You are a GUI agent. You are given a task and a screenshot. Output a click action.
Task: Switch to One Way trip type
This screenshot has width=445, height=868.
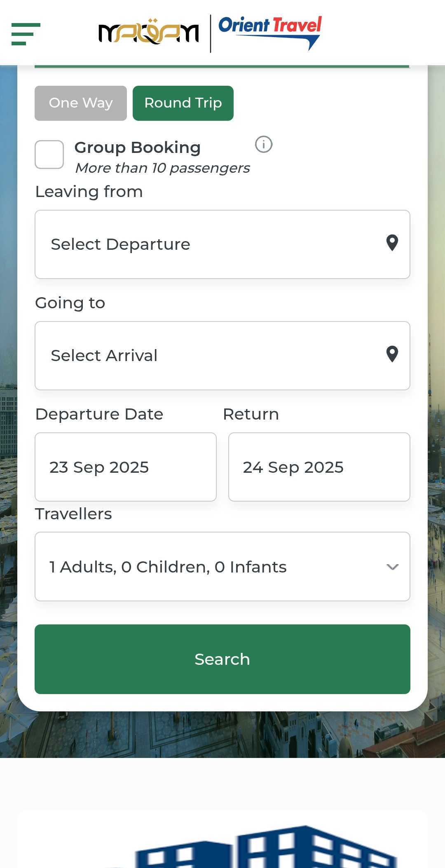pyautogui.click(x=81, y=103)
